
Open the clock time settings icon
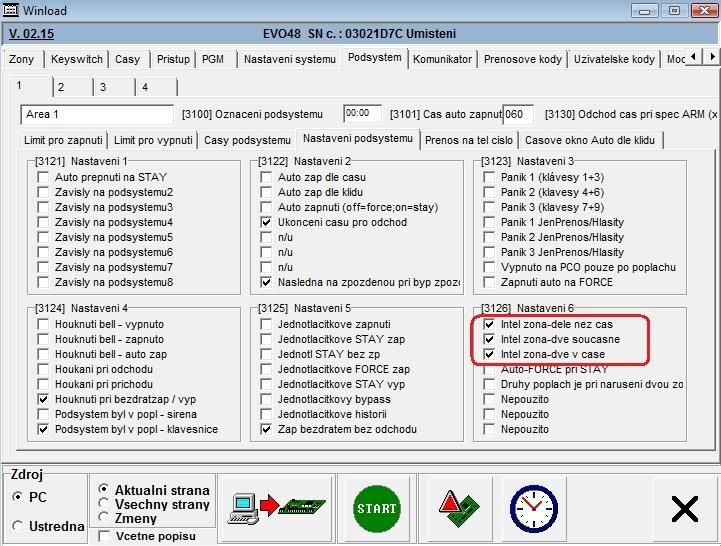(x=533, y=508)
